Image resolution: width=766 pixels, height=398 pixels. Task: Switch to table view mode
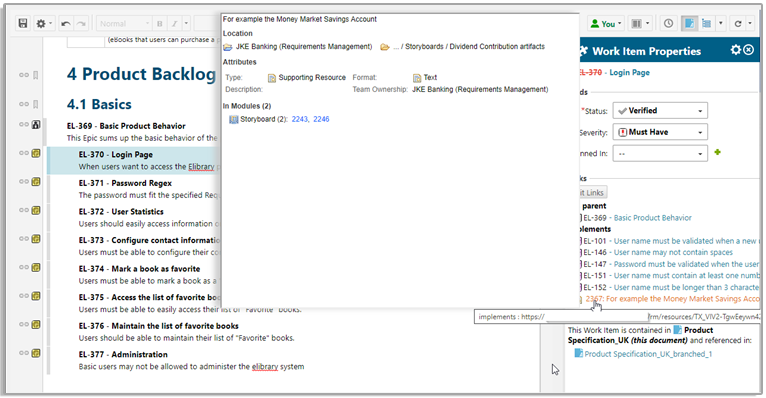click(706, 23)
